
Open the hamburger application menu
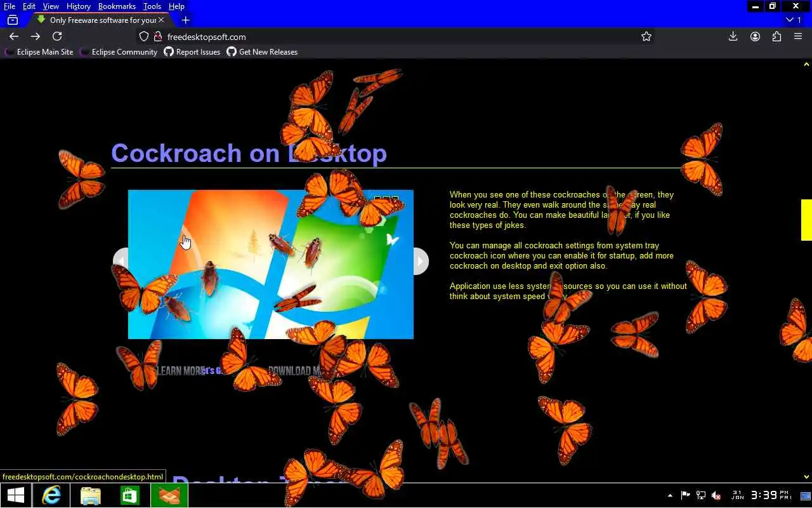pyautogui.click(x=798, y=37)
